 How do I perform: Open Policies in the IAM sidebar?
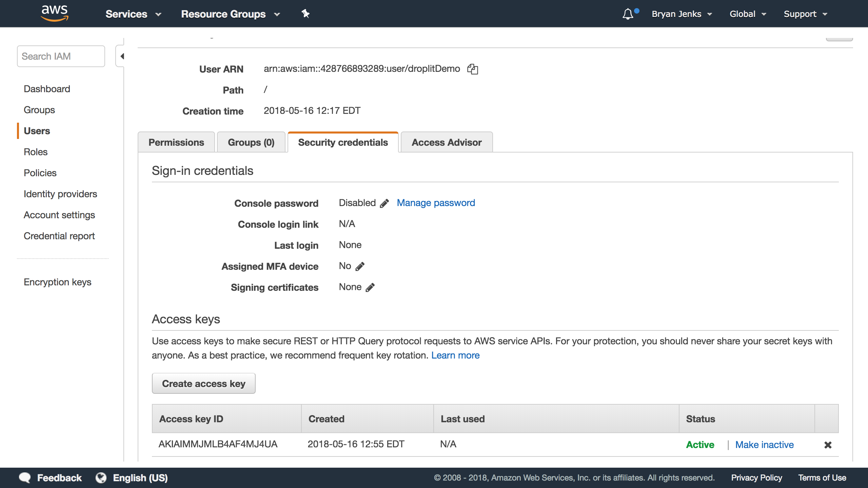click(x=40, y=173)
